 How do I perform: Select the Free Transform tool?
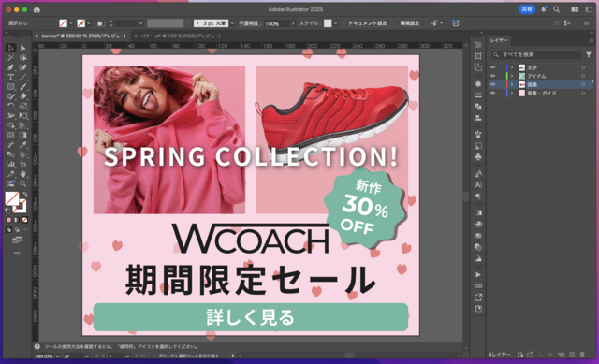pyautogui.click(x=22, y=116)
